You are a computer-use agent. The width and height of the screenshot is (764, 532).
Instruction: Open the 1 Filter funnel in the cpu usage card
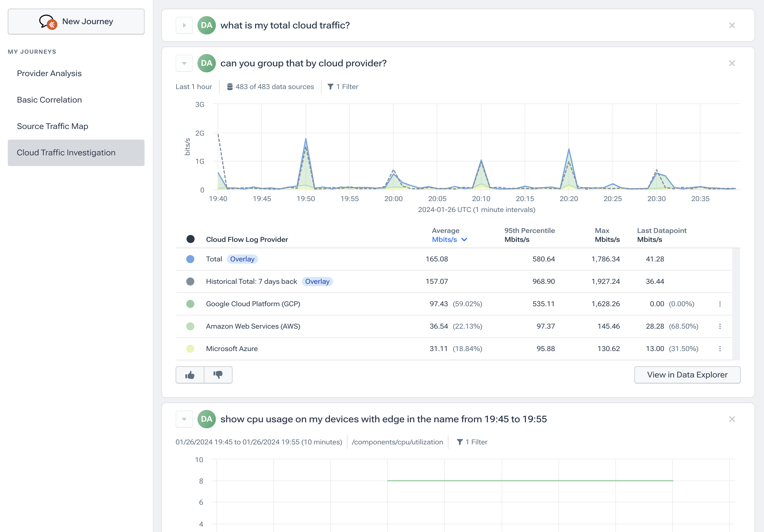(472, 442)
